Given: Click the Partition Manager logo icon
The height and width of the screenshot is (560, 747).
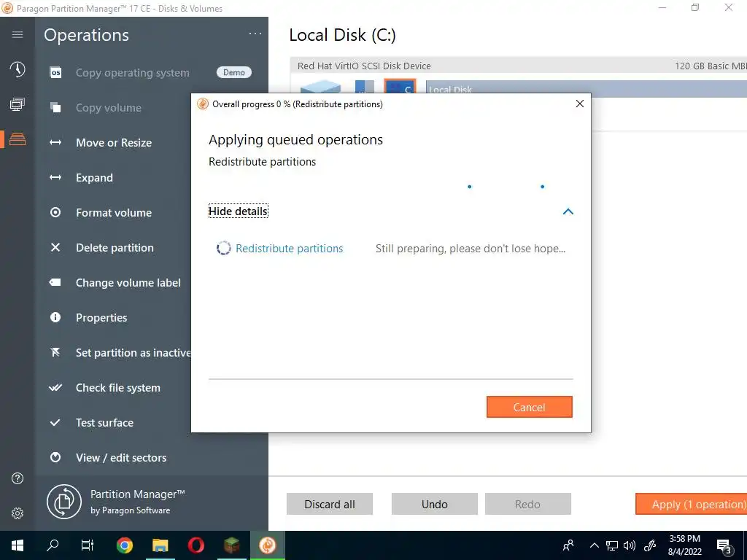Looking at the screenshot, I should [x=64, y=502].
